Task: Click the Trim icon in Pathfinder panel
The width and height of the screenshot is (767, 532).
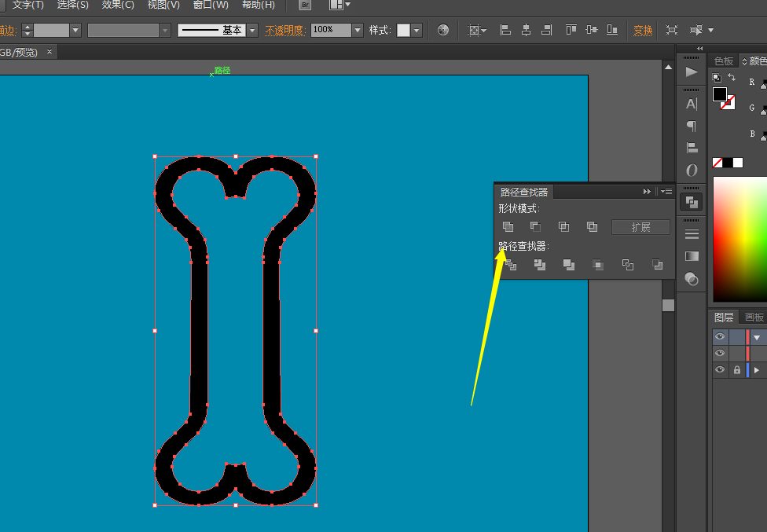Action: pos(540,266)
